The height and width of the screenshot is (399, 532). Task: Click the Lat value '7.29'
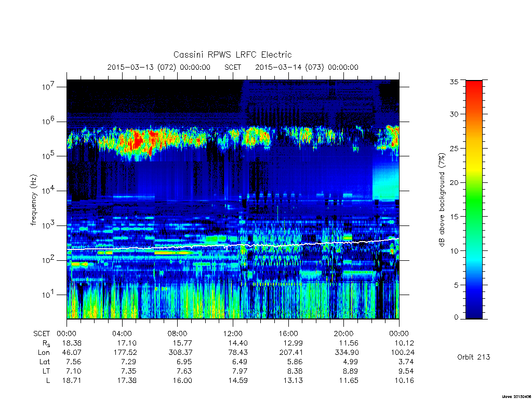coord(129,362)
